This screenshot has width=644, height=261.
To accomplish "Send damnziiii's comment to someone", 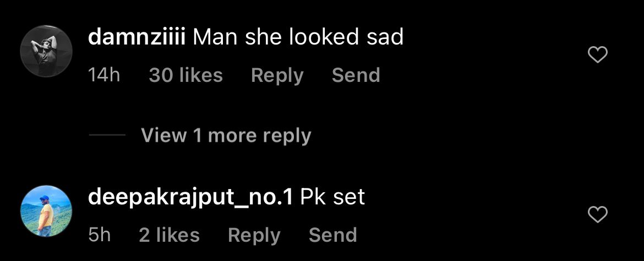I will (356, 75).
